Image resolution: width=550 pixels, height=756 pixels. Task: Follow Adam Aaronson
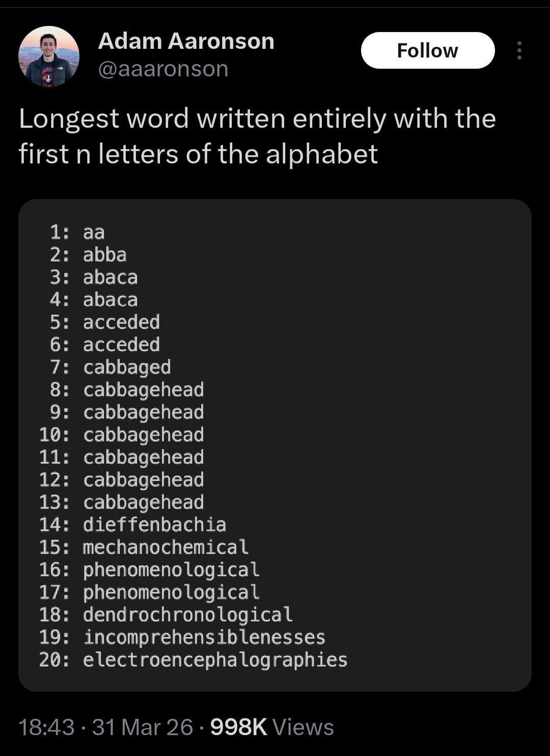tap(427, 50)
